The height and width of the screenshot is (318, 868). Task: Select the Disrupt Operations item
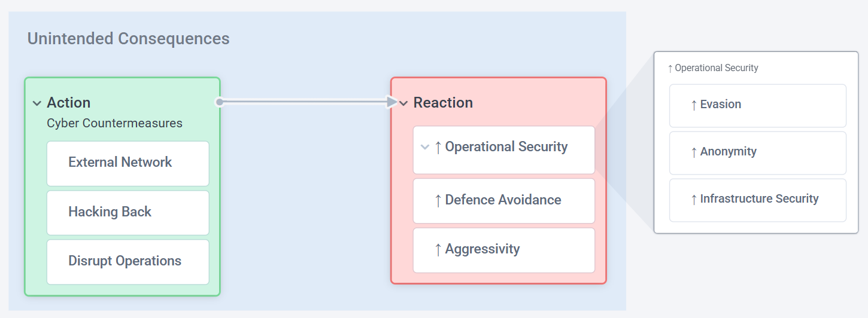pyautogui.click(x=128, y=261)
